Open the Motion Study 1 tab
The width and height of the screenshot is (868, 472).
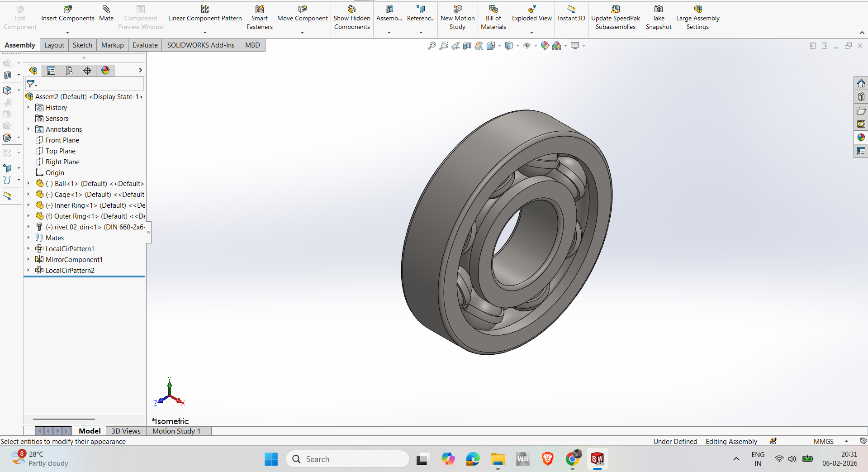(x=176, y=431)
